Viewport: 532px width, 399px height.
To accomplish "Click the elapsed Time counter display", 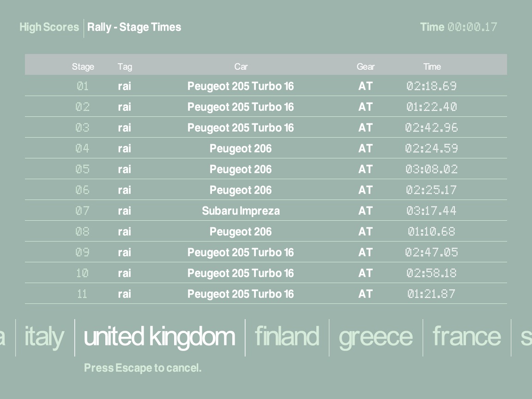I will pyautogui.click(x=472, y=27).
